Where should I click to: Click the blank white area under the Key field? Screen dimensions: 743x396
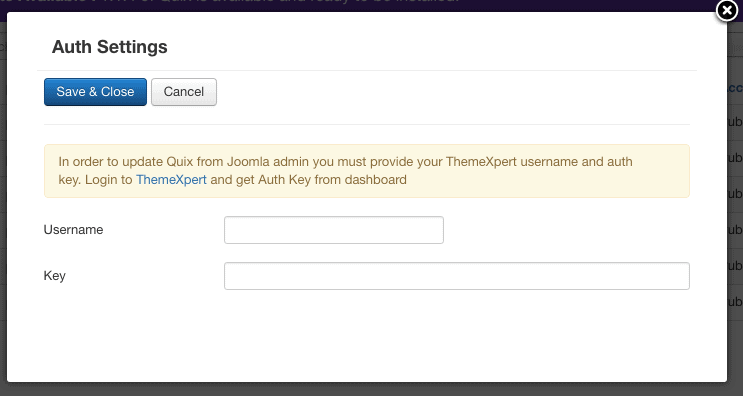pyautogui.click(x=367, y=336)
